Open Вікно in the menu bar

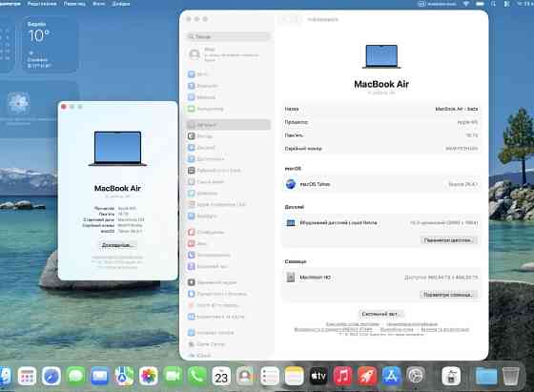(x=99, y=4)
